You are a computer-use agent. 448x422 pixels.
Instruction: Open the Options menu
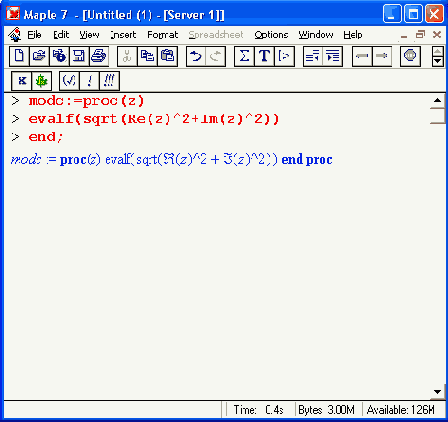point(271,35)
